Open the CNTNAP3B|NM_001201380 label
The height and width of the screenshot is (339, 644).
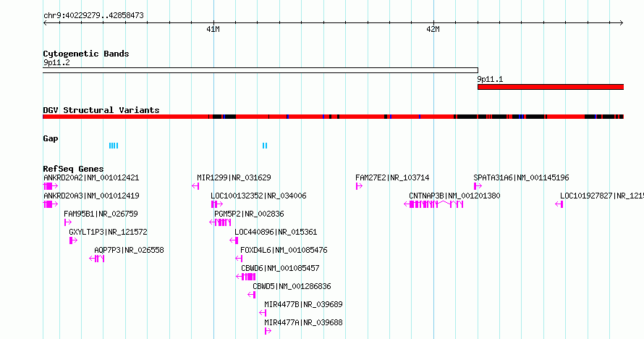click(x=454, y=196)
